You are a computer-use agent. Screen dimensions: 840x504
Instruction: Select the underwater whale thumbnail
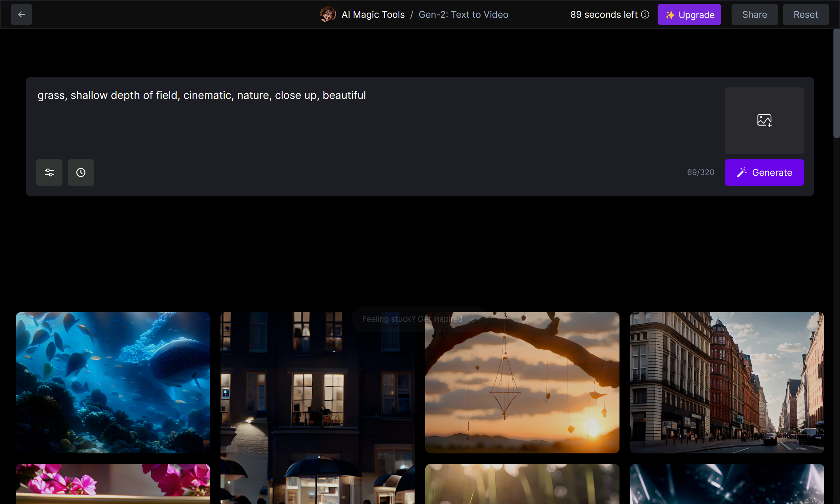(113, 382)
